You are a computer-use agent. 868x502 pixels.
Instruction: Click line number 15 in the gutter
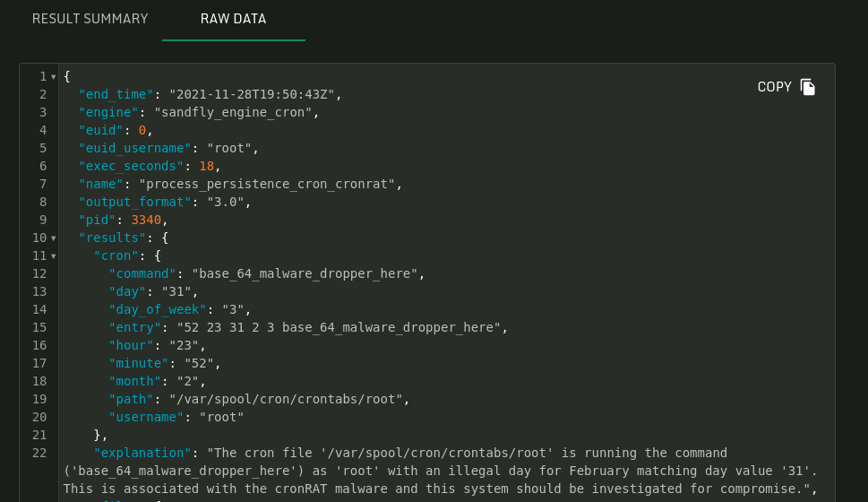[x=39, y=327]
